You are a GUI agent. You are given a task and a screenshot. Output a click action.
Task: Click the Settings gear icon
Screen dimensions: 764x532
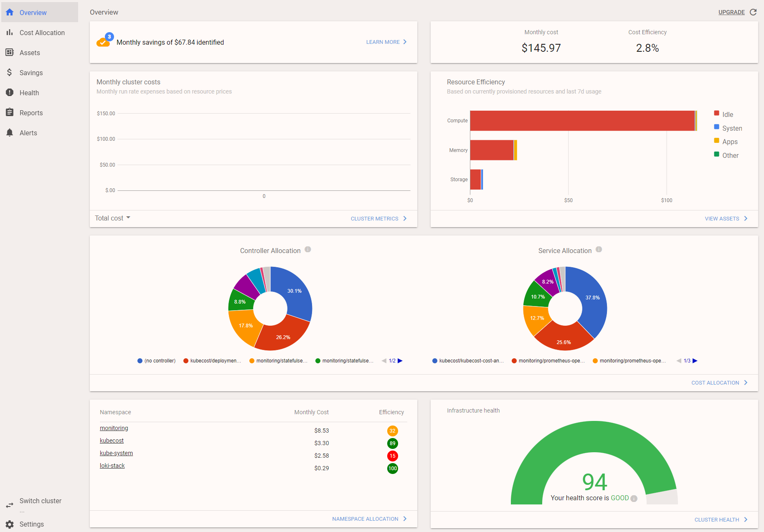point(9,524)
